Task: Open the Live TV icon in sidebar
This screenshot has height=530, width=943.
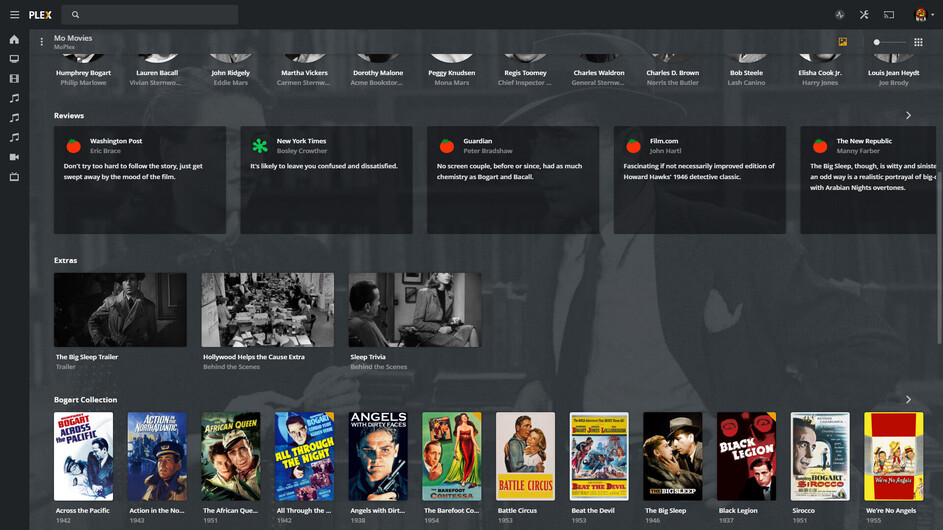Action: tap(14, 177)
